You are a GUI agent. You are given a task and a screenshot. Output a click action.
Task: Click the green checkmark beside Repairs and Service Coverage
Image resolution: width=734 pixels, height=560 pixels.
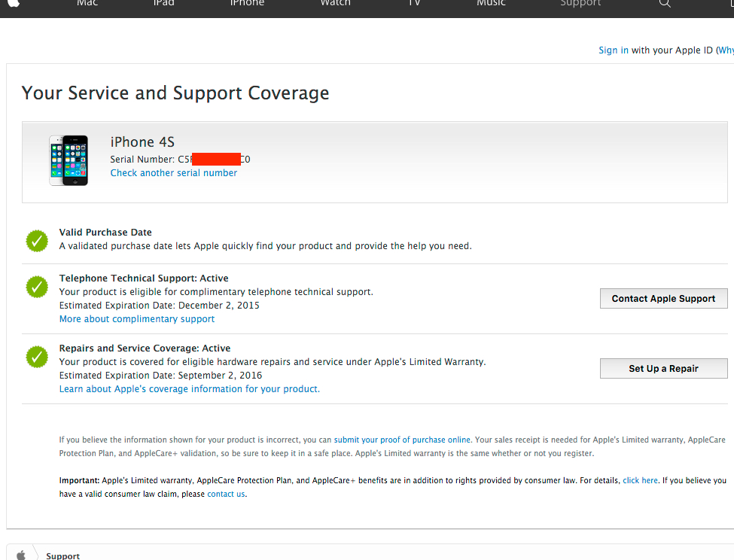point(37,356)
